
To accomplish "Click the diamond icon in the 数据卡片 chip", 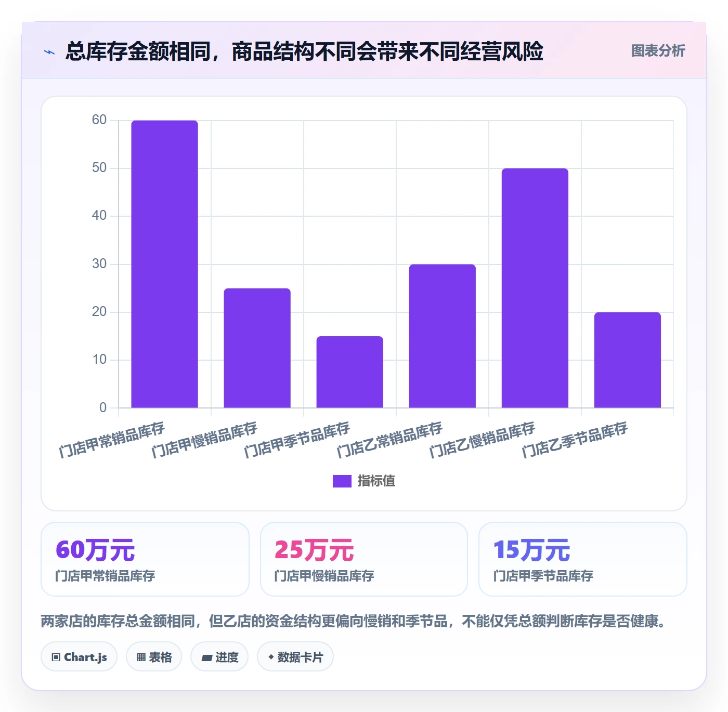I will click(271, 657).
